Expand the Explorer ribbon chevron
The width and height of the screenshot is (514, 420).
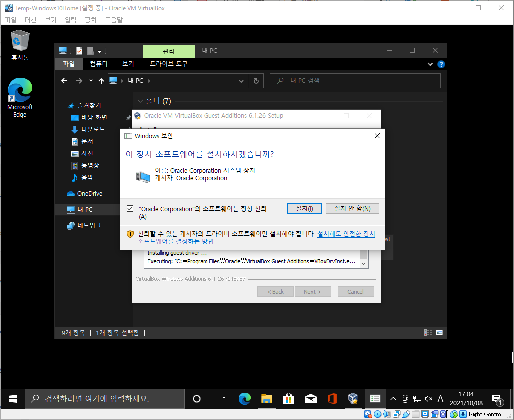click(x=430, y=64)
